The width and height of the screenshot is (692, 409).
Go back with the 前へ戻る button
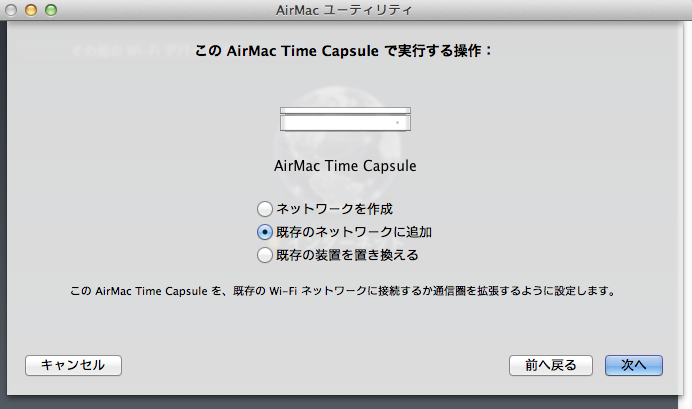550,365
